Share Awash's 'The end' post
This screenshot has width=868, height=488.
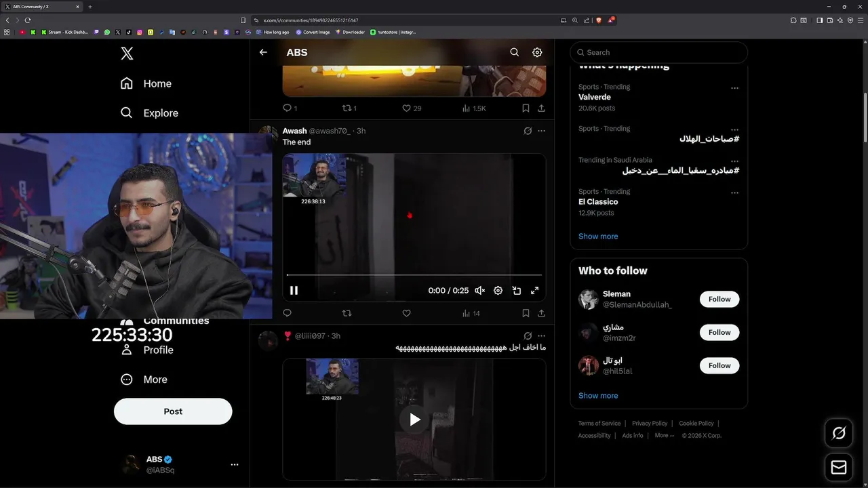(x=541, y=313)
